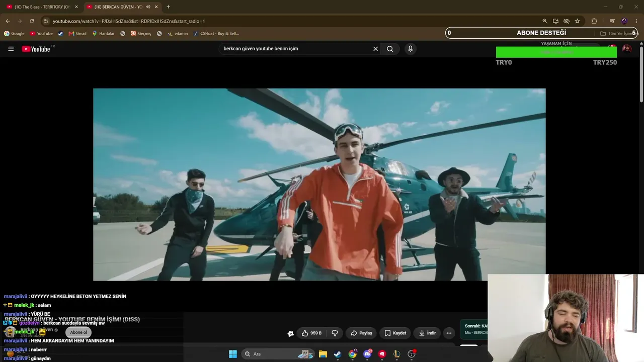Subscribe with the Abone ol button
The image size is (644, 362).
pyautogui.click(x=78, y=332)
